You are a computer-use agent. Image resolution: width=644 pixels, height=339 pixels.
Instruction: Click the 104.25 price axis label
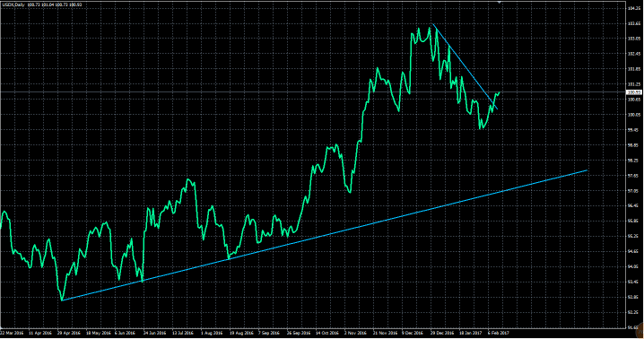(x=634, y=9)
